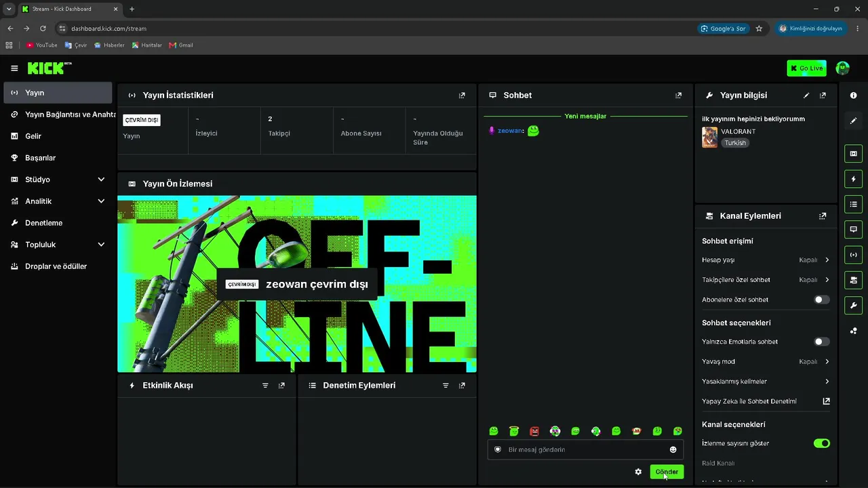Screen dimensions: 868x488
Task: Select Yayın in the sidebar
Action: pos(58,93)
